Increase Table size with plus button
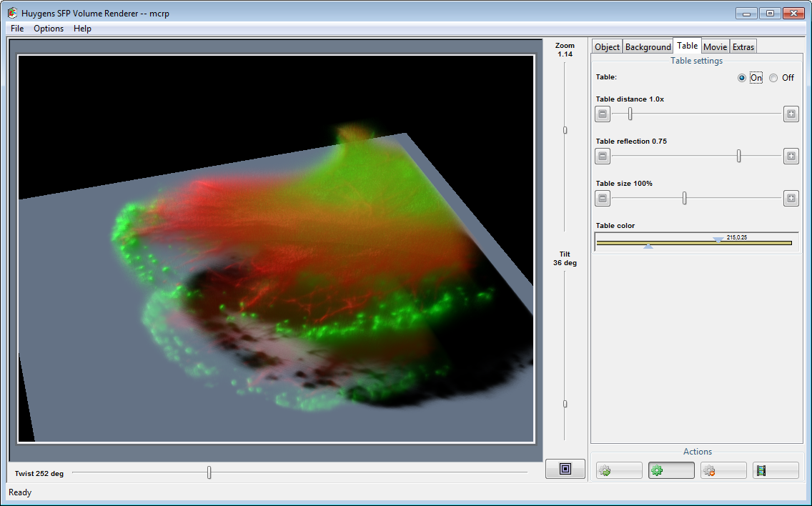 coord(791,199)
